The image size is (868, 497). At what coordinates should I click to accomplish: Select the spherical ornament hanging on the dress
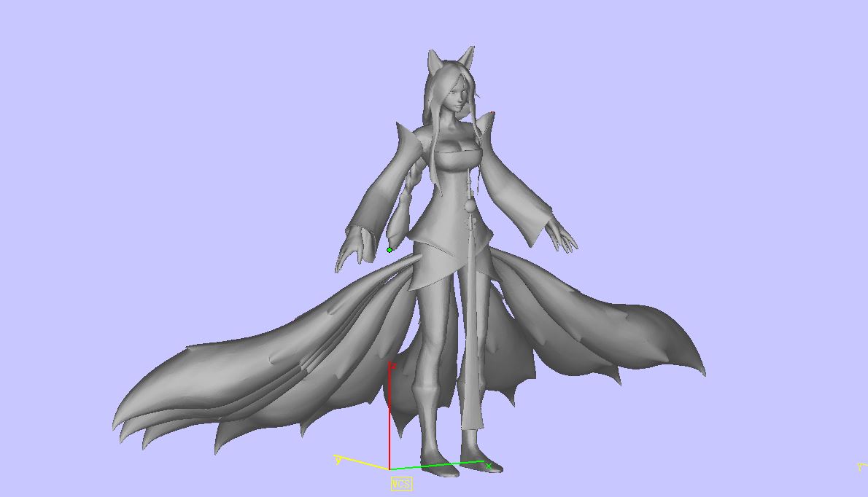(x=470, y=209)
